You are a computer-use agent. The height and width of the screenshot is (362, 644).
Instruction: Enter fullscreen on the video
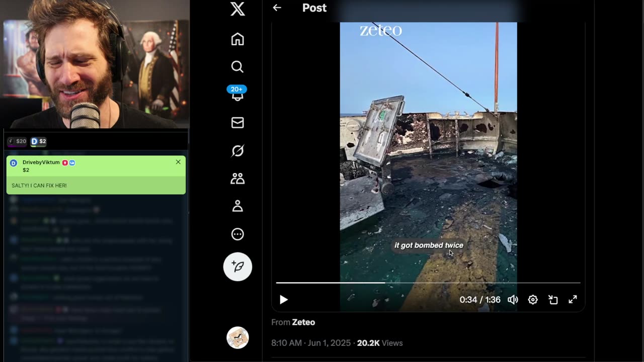click(x=573, y=300)
